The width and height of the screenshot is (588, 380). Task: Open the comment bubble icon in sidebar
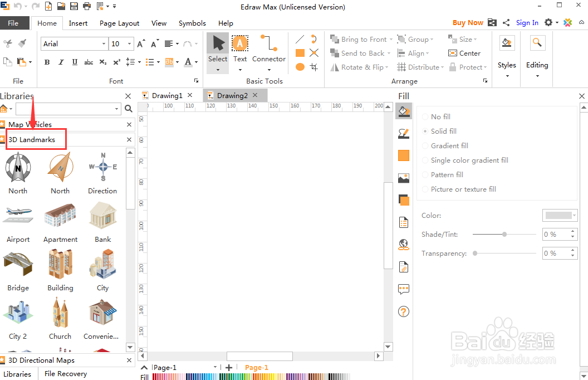404,289
